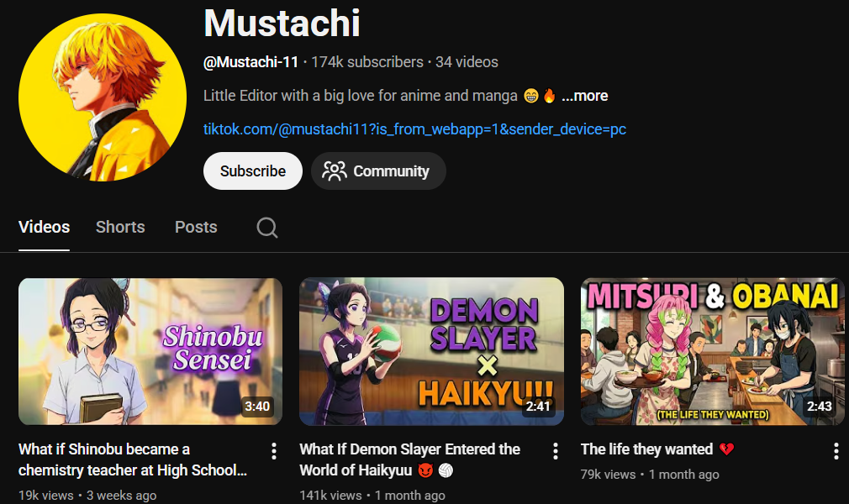Image resolution: width=849 pixels, height=504 pixels.
Task: Play the Shinobu Sensei video thumbnail
Action: coord(150,351)
